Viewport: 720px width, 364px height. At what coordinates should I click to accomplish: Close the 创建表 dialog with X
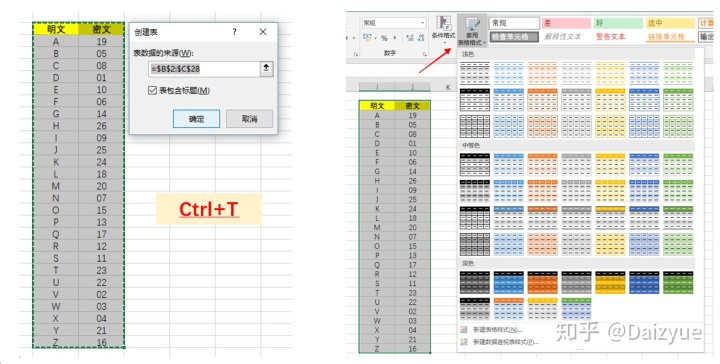pos(263,32)
